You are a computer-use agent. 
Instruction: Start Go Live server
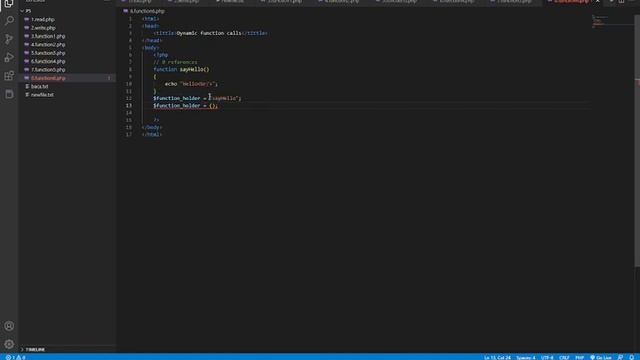pyautogui.click(x=601, y=357)
